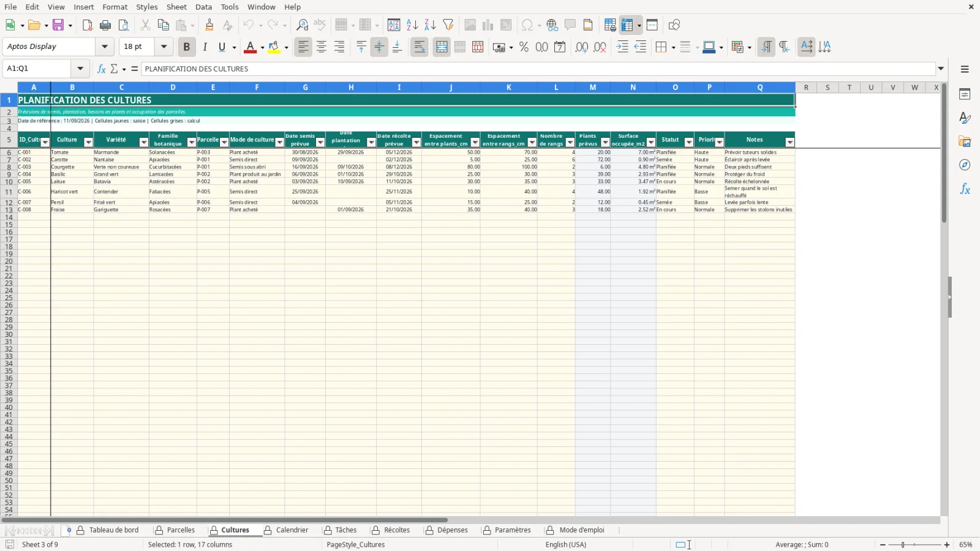Merge and center cells

[x=442, y=47]
